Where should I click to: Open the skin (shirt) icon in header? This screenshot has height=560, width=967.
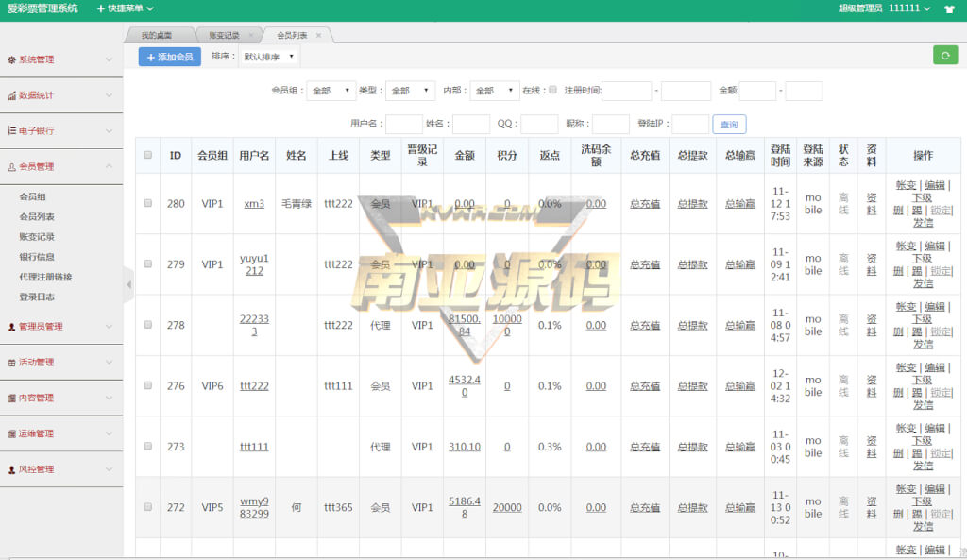949,8
